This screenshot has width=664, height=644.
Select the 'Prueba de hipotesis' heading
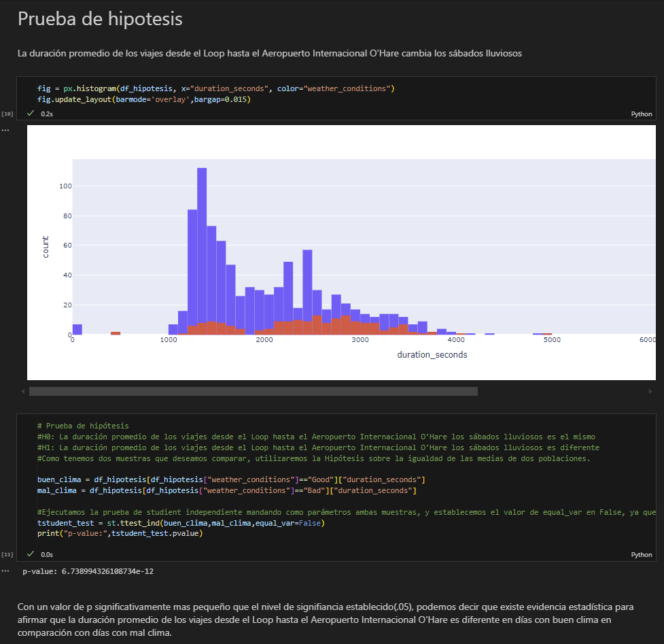coord(100,19)
